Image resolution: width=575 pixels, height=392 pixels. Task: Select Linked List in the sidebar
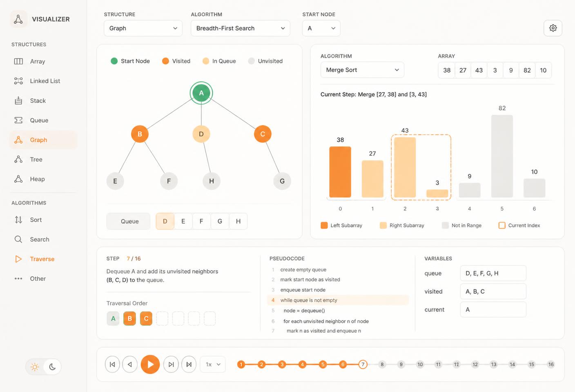coord(43,81)
